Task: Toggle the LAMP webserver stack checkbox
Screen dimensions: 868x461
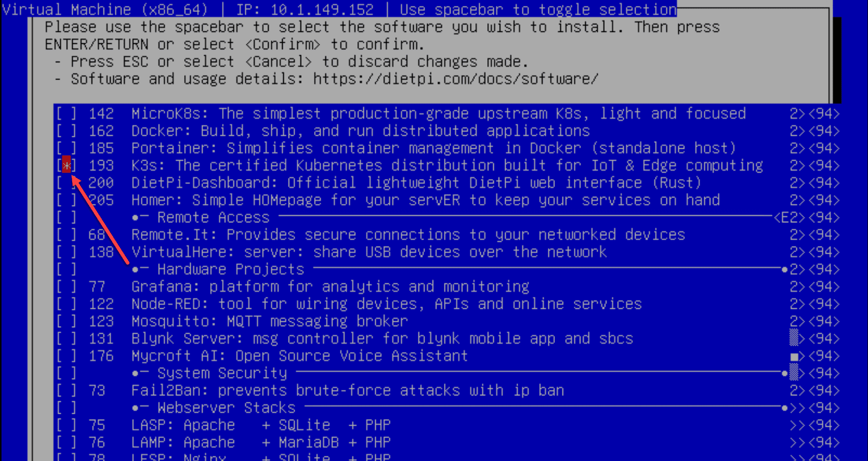Action: [x=66, y=443]
